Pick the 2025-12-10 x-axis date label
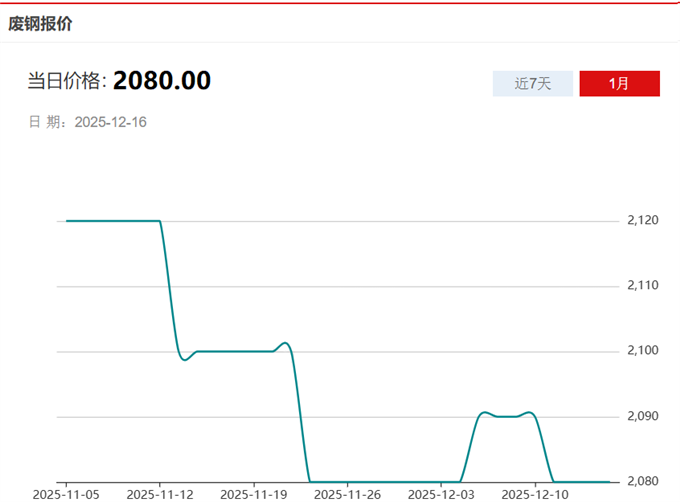Screen dimensions: 680x502 (x=534, y=494)
